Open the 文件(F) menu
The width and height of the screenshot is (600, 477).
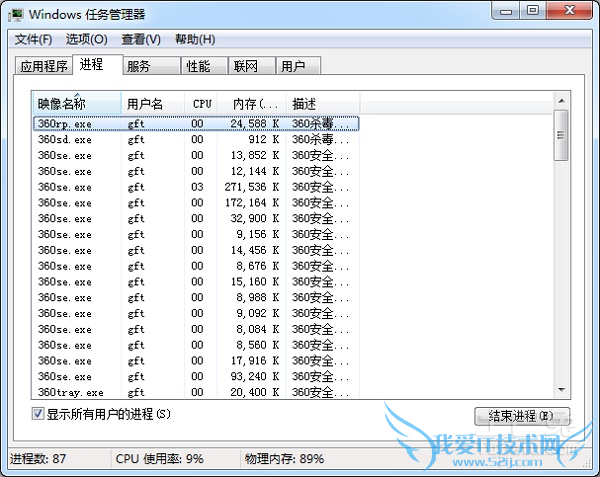(x=33, y=39)
